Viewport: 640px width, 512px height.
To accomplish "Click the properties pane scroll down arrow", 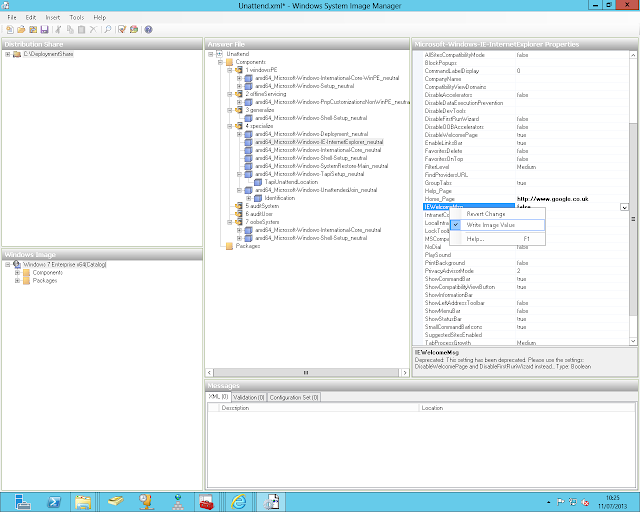I will coord(633,341).
